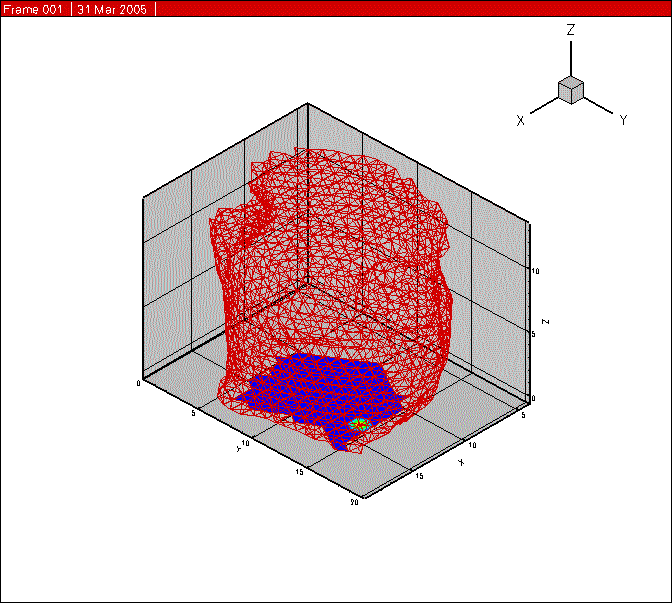
Task: Click the left-axis tick label 5
Action: (x=203, y=410)
